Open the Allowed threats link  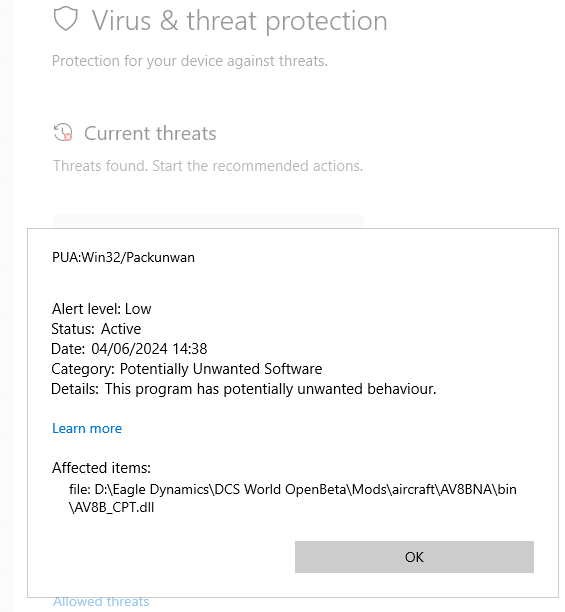(x=101, y=601)
